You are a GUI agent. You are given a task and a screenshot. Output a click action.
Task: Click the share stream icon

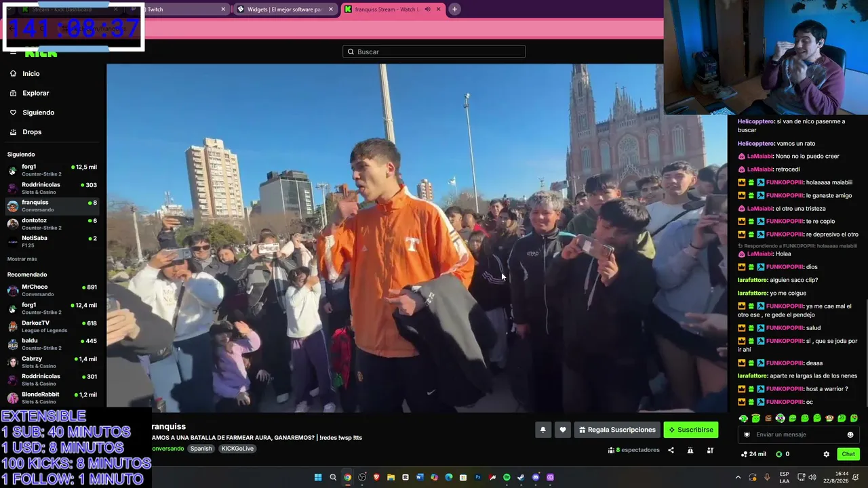671,450
